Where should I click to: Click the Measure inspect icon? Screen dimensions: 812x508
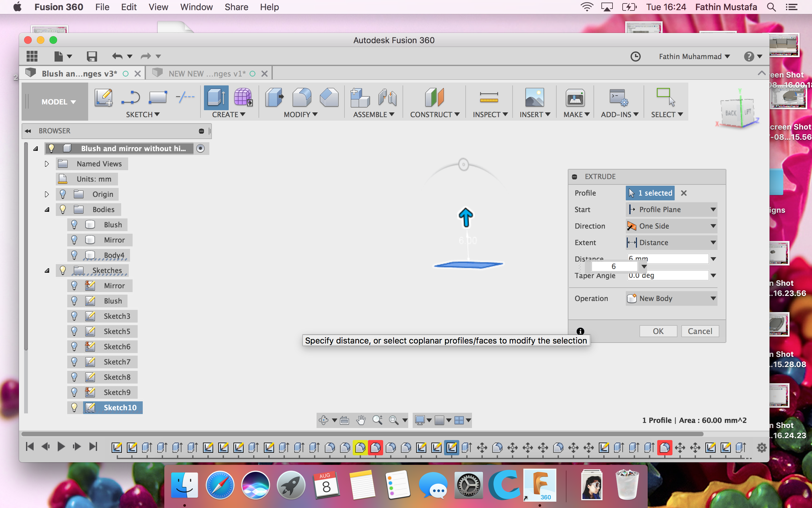coord(489,97)
